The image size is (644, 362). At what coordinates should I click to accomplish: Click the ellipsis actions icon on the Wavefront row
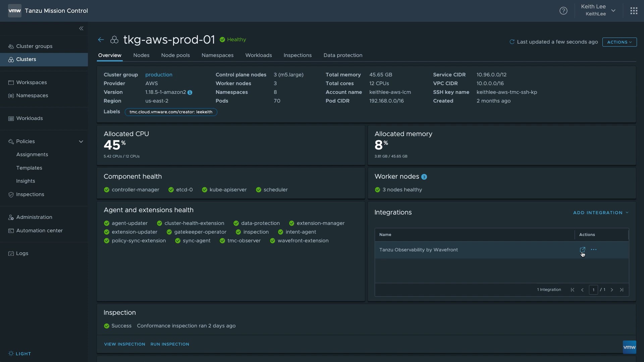coord(594,250)
